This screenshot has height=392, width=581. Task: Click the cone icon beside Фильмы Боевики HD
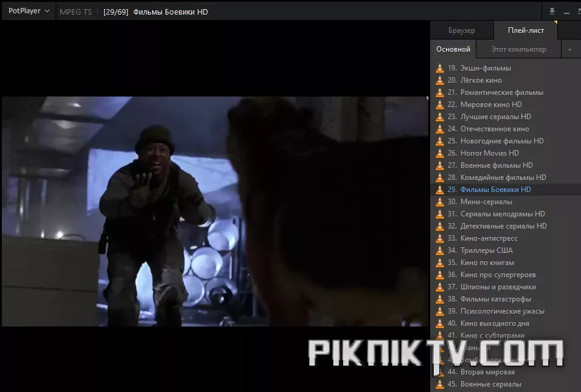coord(440,190)
